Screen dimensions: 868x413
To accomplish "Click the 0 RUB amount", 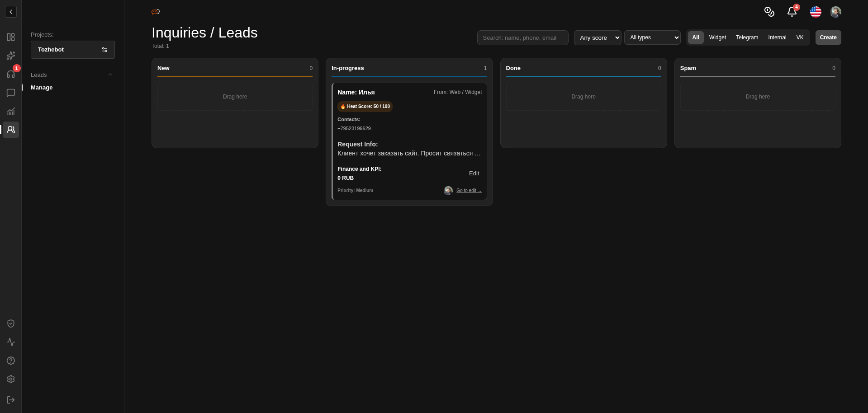I will 346,178.
